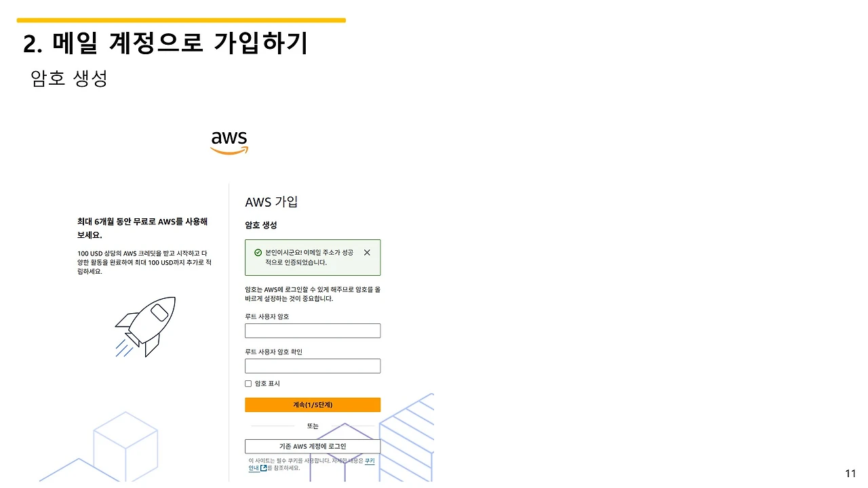
Task: Click the 또는 divider line
Action: click(x=313, y=426)
